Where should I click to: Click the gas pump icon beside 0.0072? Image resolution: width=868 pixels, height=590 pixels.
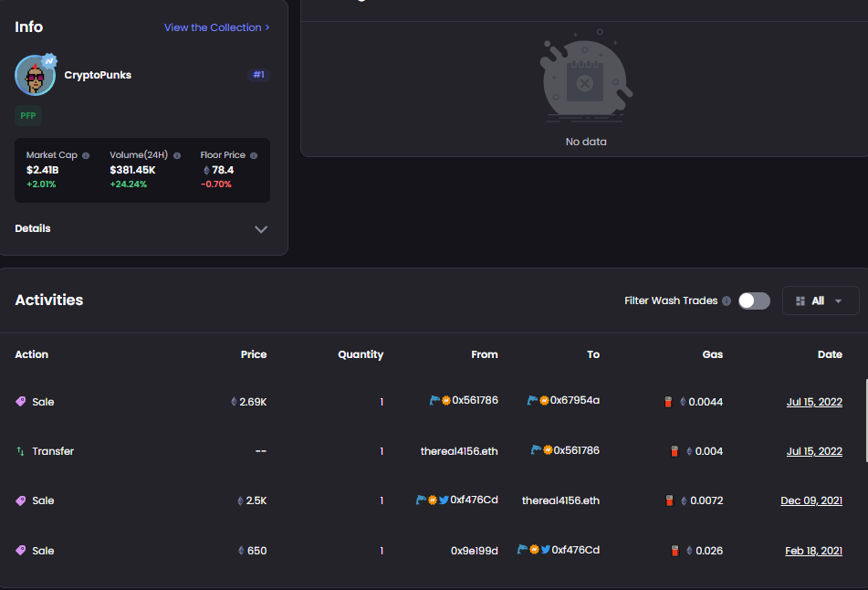(x=669, y=500)
